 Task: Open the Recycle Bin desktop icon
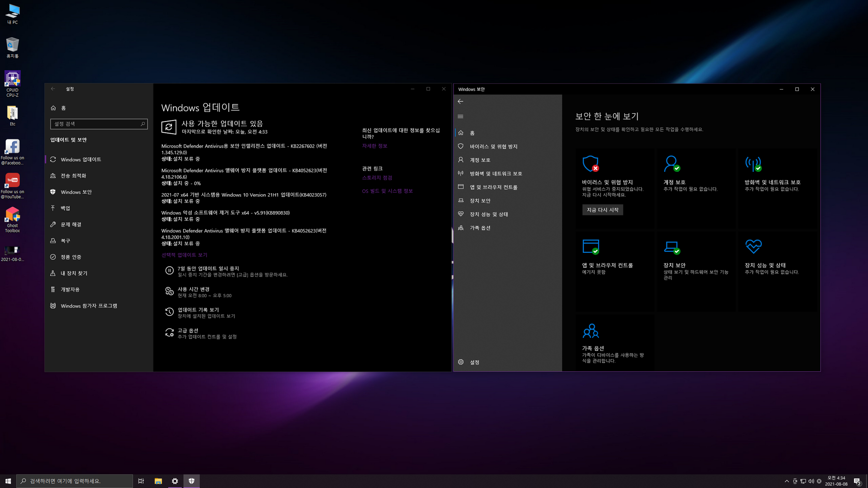point(13,47)
